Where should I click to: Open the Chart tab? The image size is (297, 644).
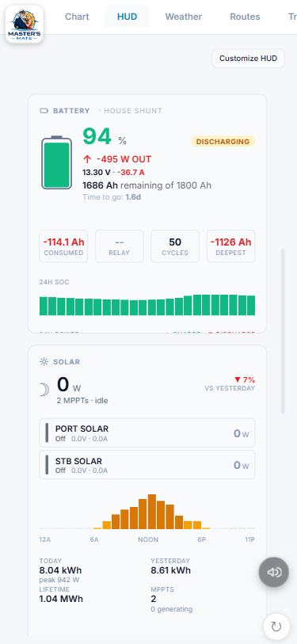[77, 17]
